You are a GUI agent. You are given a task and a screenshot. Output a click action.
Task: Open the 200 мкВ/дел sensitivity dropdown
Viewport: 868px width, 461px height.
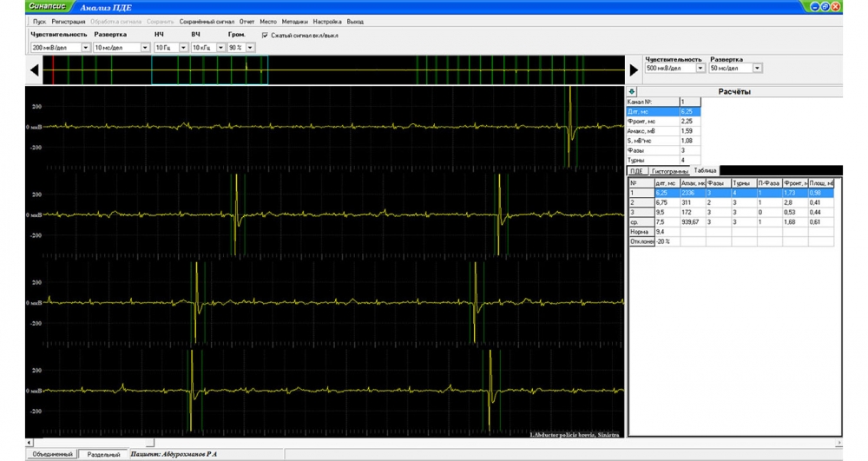click(85, 48)
